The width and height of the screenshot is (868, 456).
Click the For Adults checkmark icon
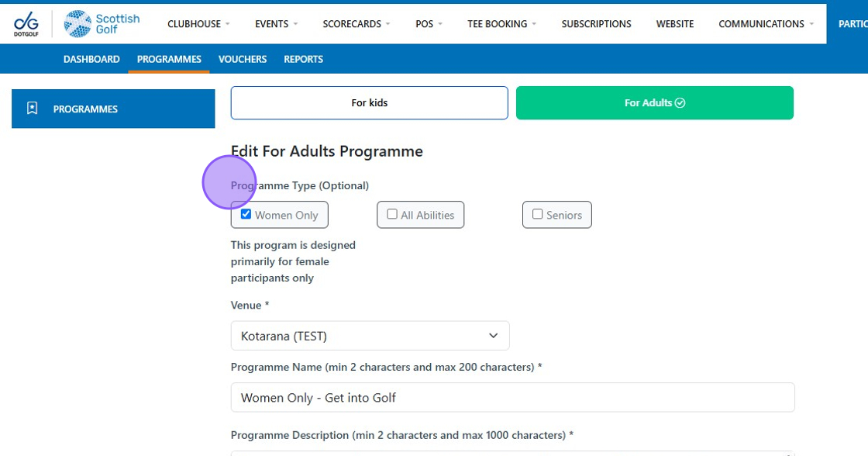(680, 102)
